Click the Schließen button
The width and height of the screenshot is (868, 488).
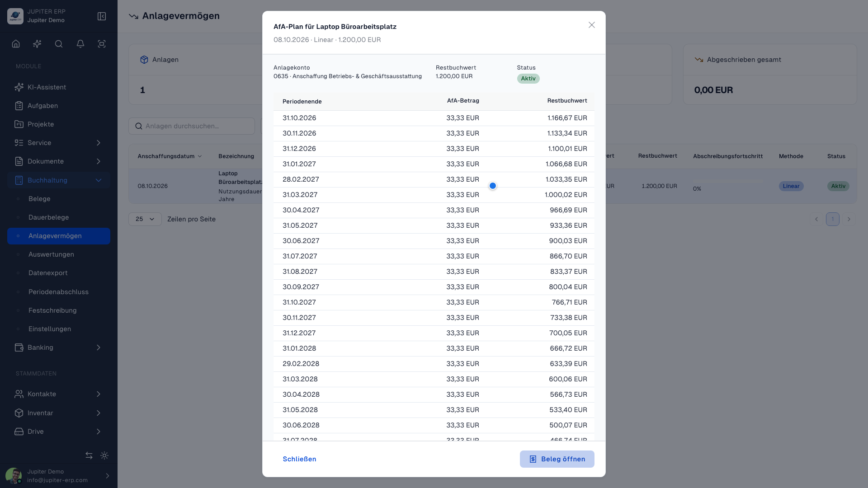[x=299, y=459]
